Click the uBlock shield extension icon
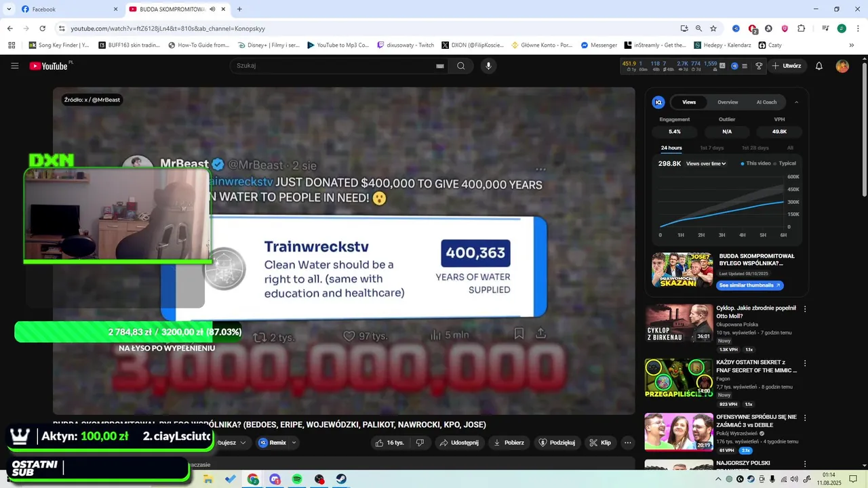 click(x=785, y=28)
